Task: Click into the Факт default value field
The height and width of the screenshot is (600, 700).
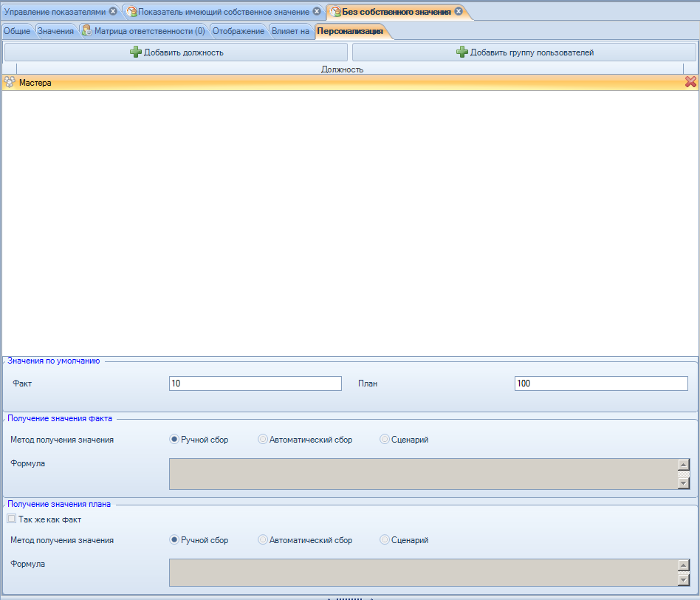Action: [255, 383]
